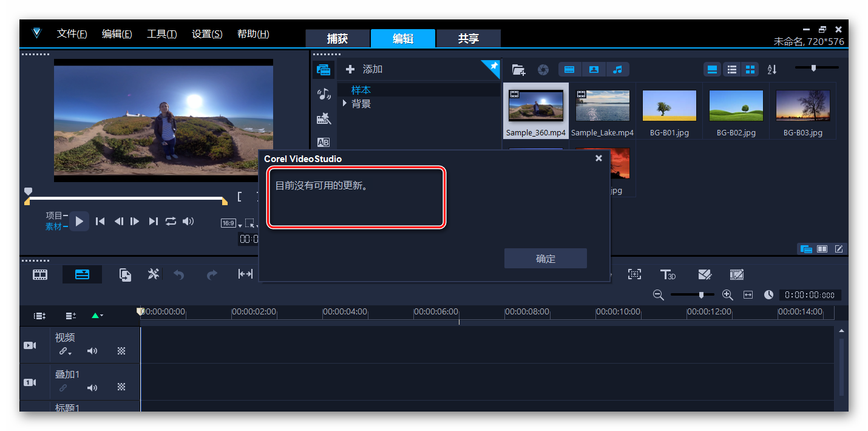The image size is (868, 431).
Task: Open the 3D Title Editor icon
Action: coord(668,274)
